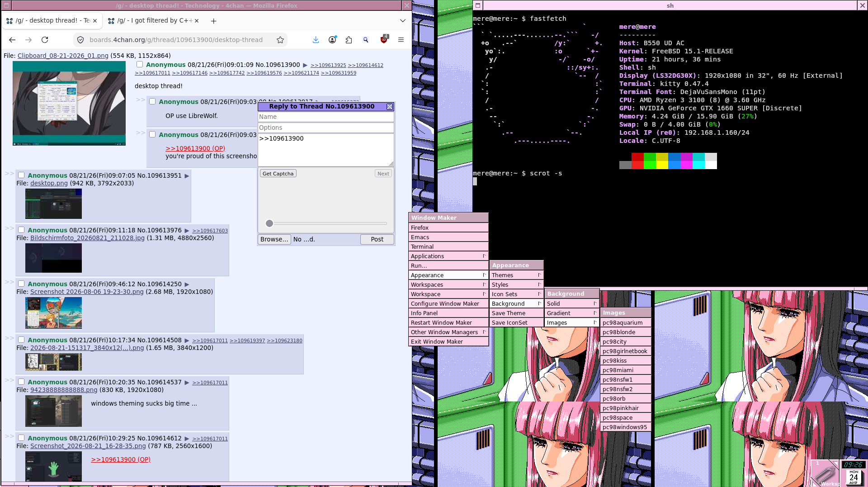868x487 pixels.
Task: Choose Terminal in the Window Maker menu
Action: [448, 247]
